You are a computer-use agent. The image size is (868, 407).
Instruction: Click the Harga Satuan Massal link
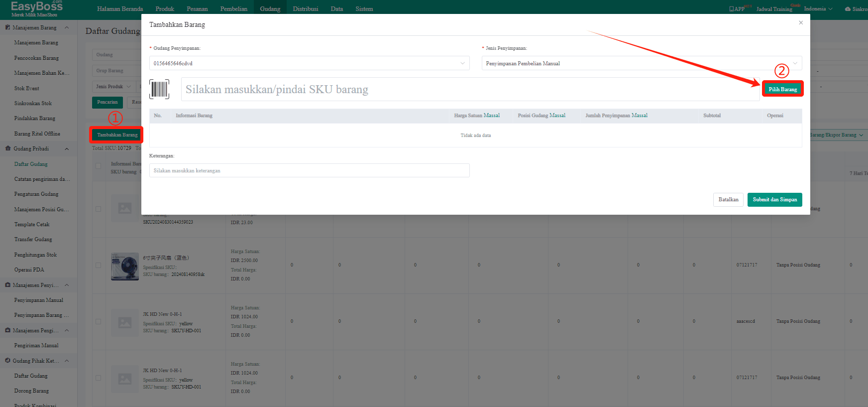(491, 116)
